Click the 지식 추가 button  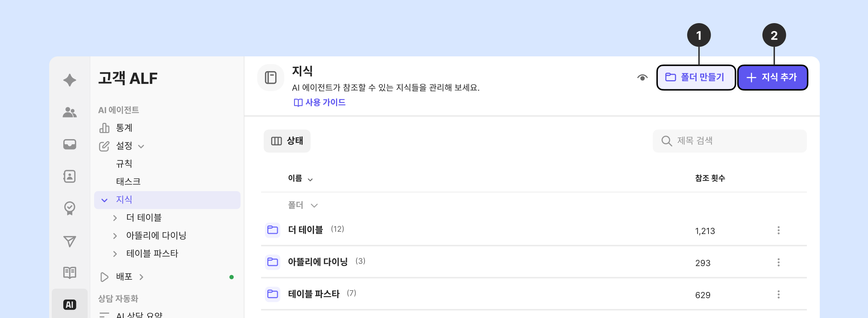(772, 77)
